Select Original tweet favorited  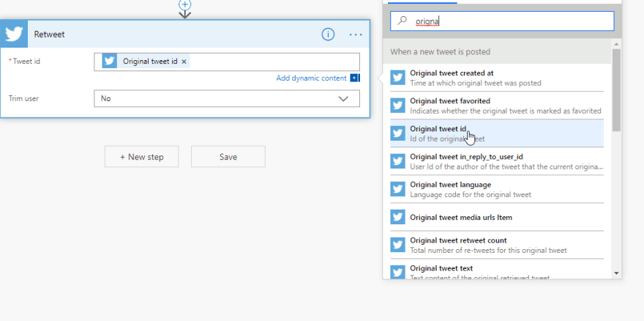click(x=497, y=106)
